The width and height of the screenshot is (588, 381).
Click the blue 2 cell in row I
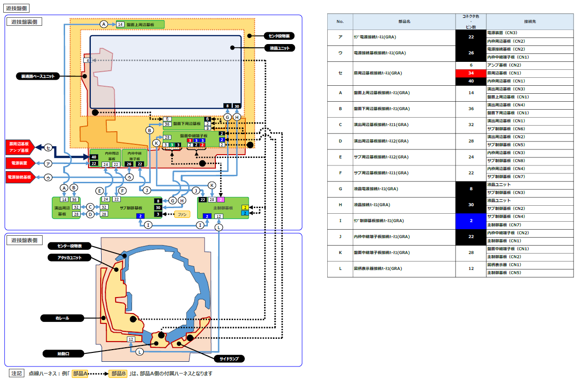(x=471, y=221)
